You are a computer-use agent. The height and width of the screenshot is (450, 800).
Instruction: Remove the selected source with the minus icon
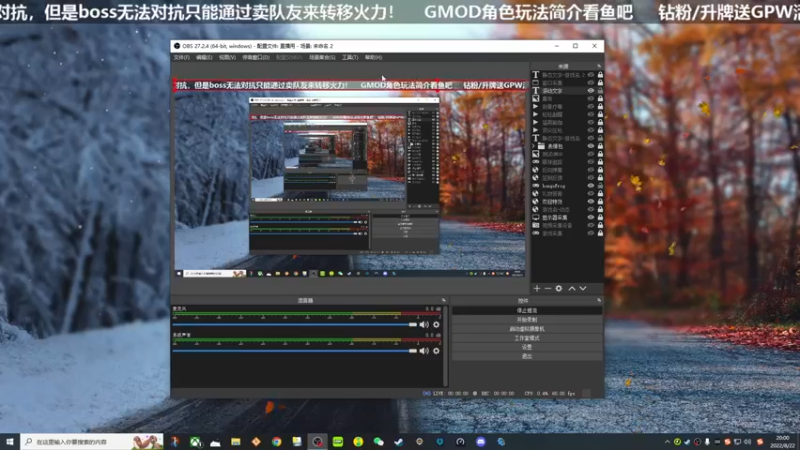coord(548,289)
